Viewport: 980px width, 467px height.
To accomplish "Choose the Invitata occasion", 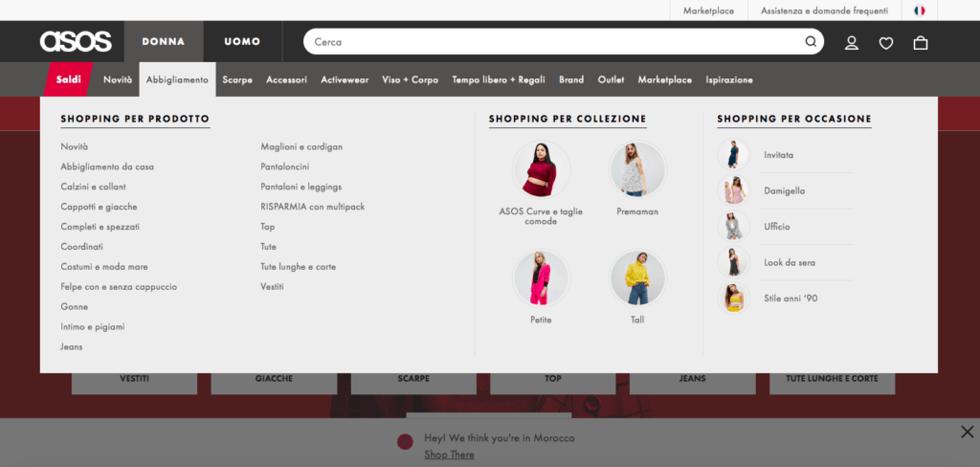I will (x=778, y=154).
